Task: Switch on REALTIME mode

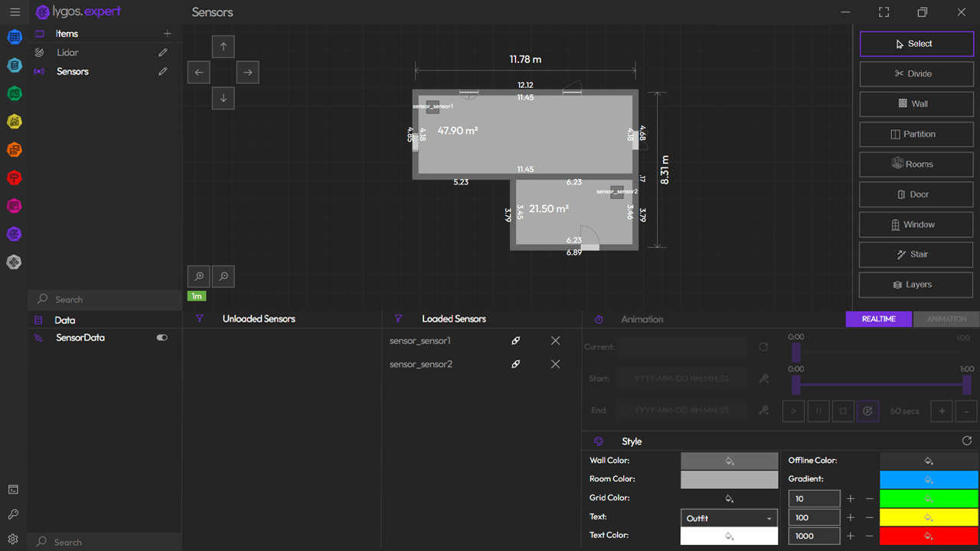Action: point(878,319)
